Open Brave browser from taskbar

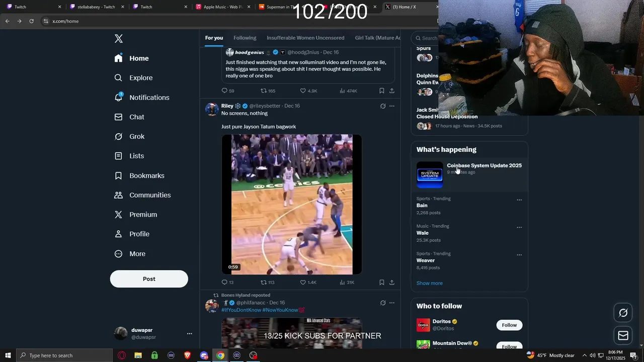pyautogui.click(x=187, y=355)
